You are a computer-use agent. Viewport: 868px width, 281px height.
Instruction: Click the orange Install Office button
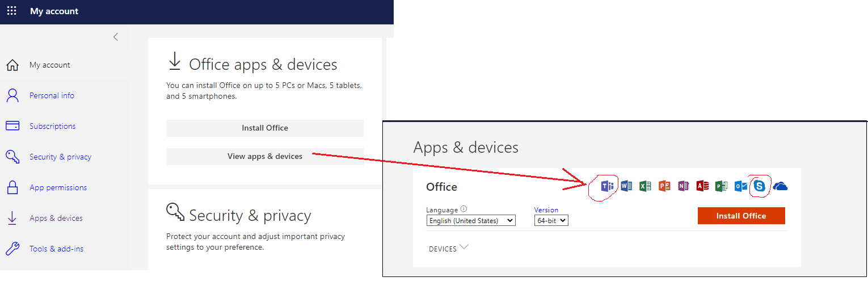tap(741, 216)
